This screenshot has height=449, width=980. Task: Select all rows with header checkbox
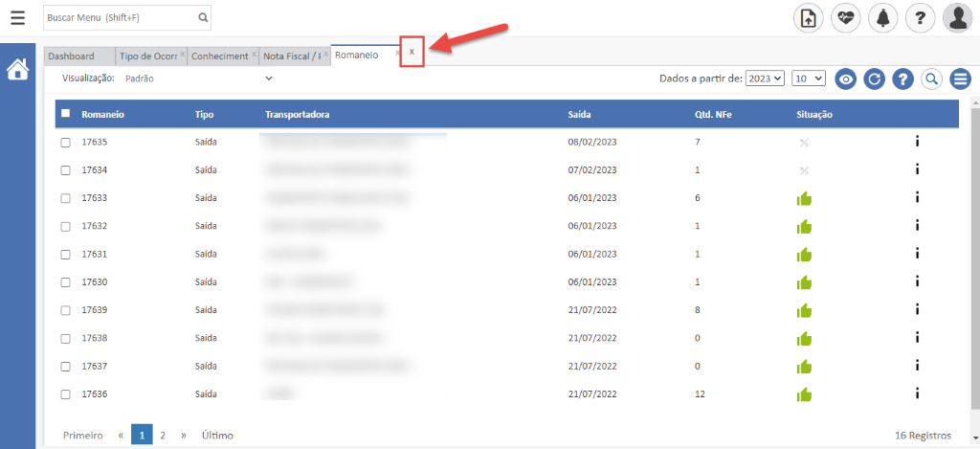pyautogui.click(x=66, y=114)
